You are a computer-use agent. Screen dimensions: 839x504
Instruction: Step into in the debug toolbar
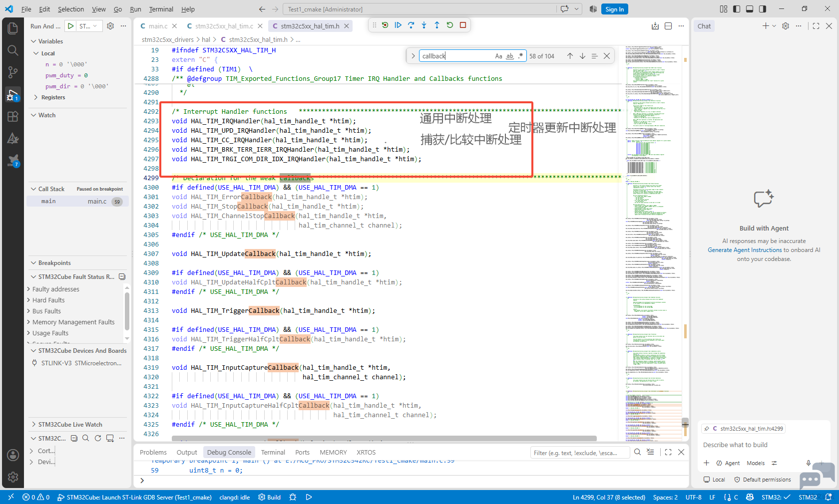point(424,25)
